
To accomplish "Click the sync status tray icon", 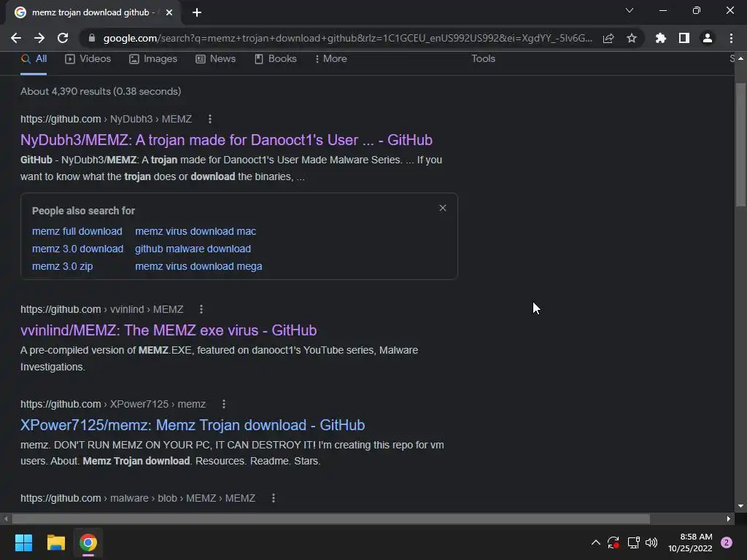I will click(614, 542).
